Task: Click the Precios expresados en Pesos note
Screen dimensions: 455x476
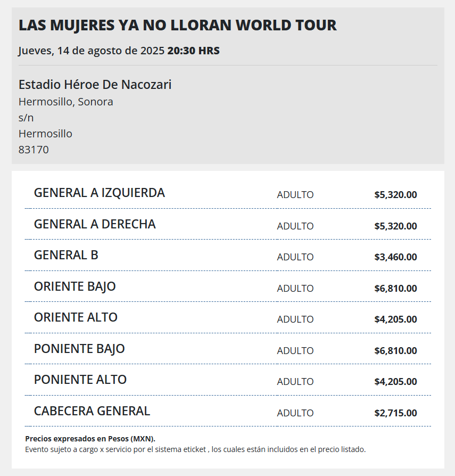Action: (x=90, y=439)
